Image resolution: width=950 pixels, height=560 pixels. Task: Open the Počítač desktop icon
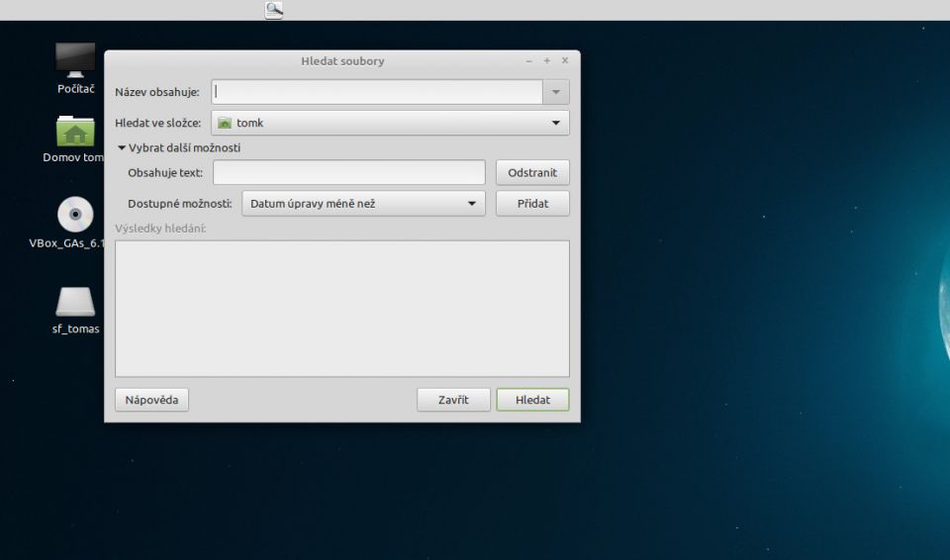[75, 60]
